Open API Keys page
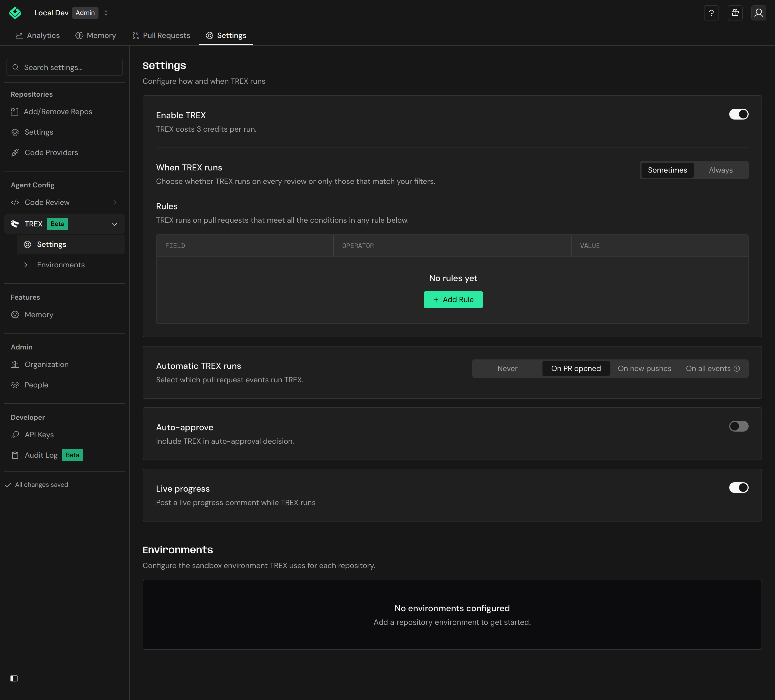The height and width of the screenshot is (700, 775). coord(65,435)
